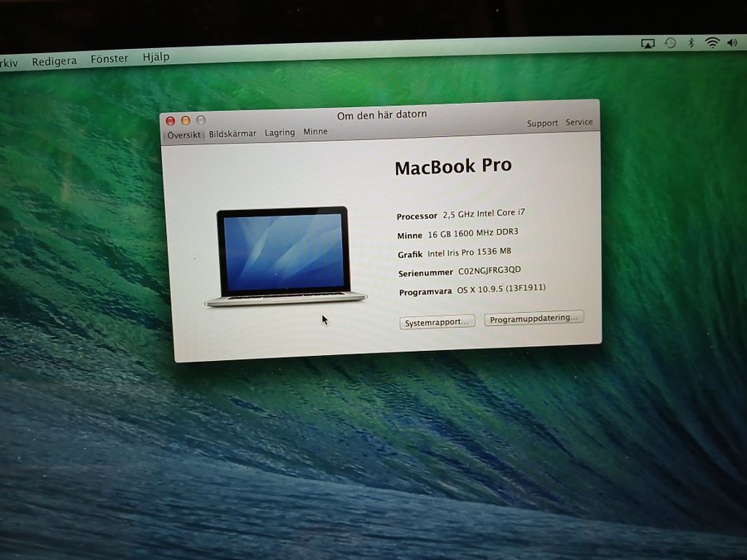Open the Fönster menu
Screen dimensions: 747x560
click(110, 59)
